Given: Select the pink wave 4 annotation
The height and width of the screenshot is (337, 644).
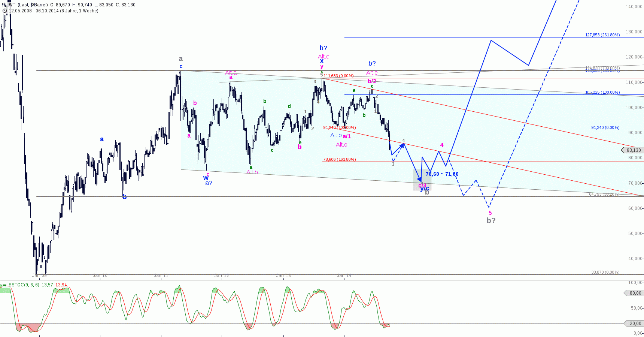Looking at the screenshot, I should (442, 145).
